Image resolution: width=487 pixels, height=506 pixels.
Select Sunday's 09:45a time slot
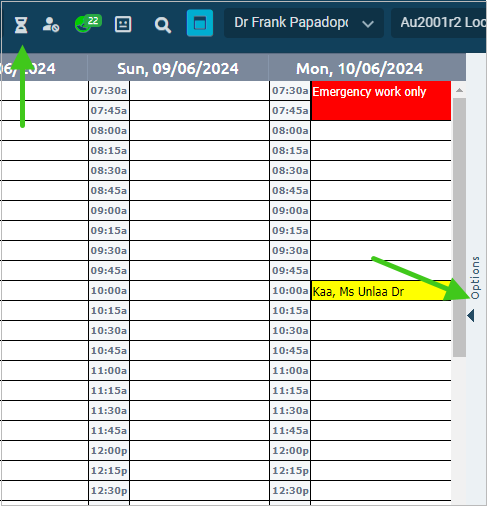(x=199, y=271)
